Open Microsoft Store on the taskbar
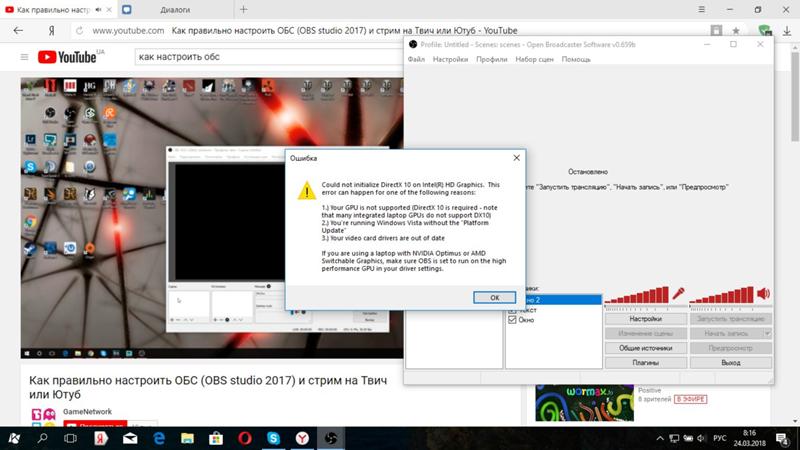Viewport: 800px width, 450px height. [x=216, y=438]
